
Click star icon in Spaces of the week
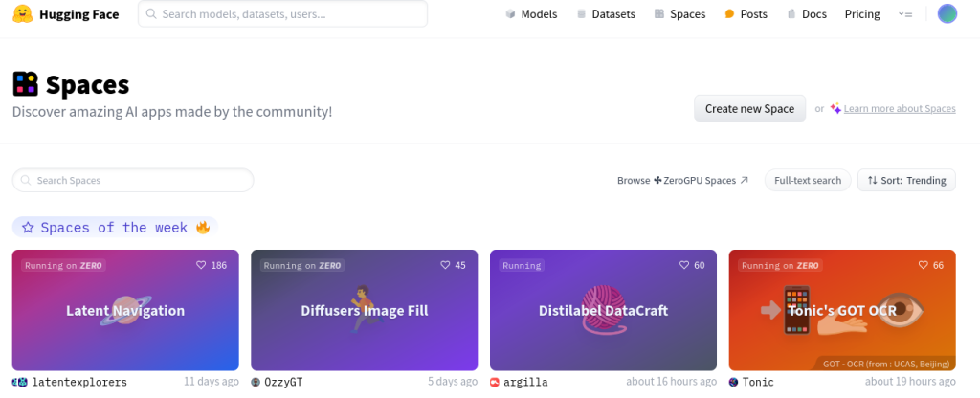point(28,228)
